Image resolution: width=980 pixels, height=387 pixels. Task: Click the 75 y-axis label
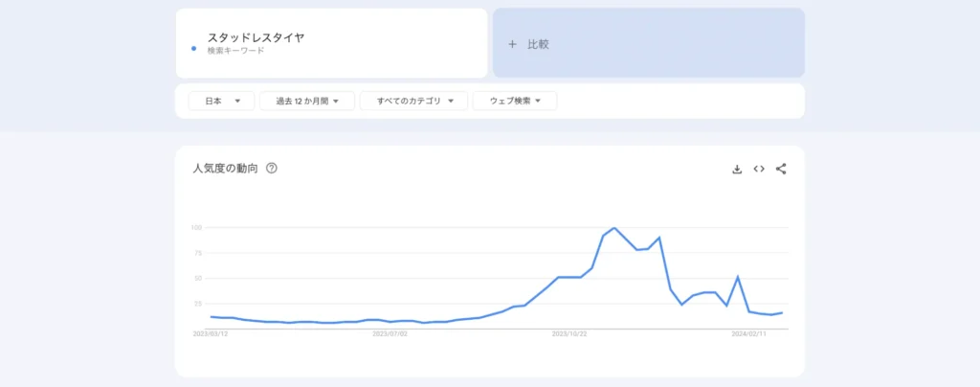[x=198, y=253]
